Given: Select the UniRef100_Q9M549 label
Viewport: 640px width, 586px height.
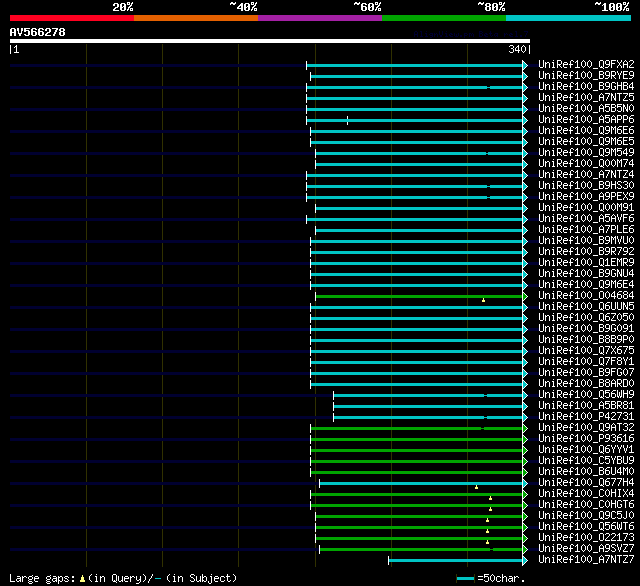Looking at the screenshot, I should pos(586,153).
